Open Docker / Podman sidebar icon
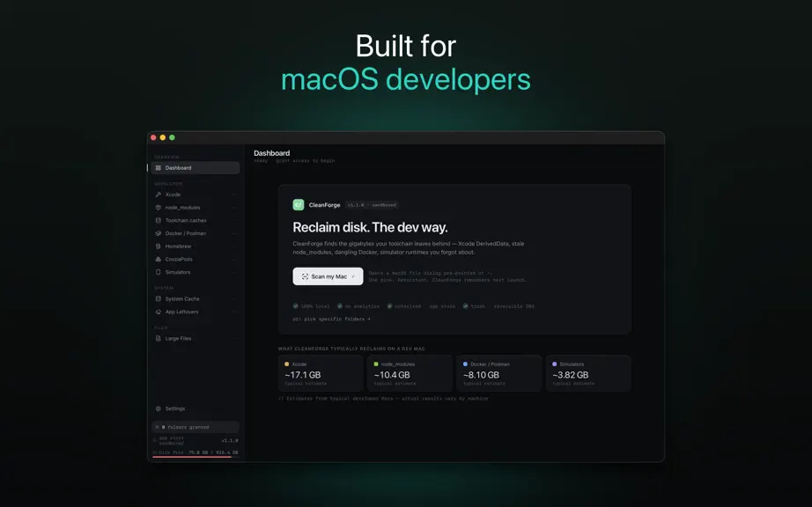Image resolution: width=812 pixels, height=507 pixels. (159, 233)
